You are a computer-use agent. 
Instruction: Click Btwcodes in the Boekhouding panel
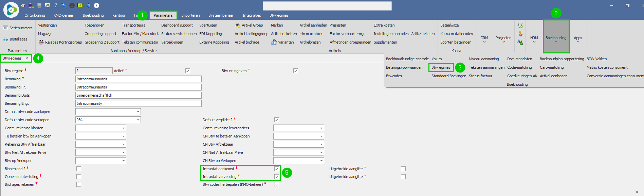[394, 76]
